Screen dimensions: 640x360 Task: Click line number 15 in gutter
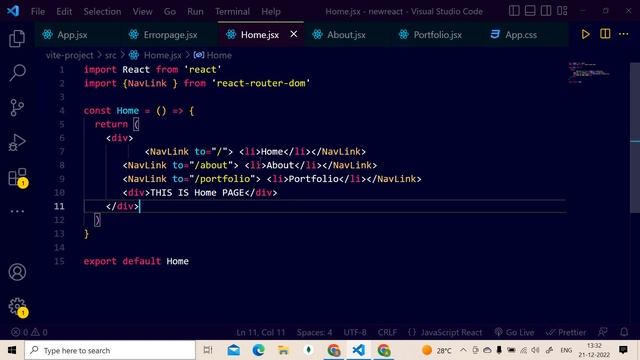pyautogui.click(x=59, y=261)
